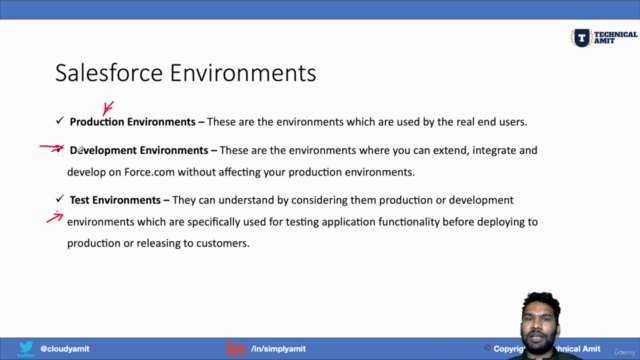Viewport: 640px width, 360px height.
Task: Click the LinkedIn 'in' icon
Action: tap(236, 348)
